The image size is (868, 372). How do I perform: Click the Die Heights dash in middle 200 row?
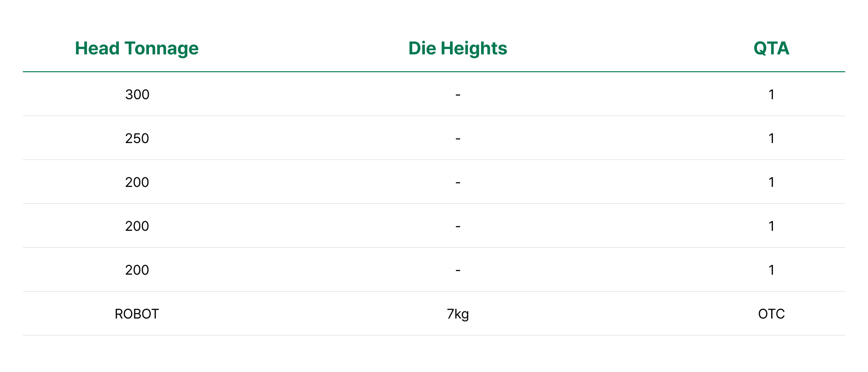(458, 226)
